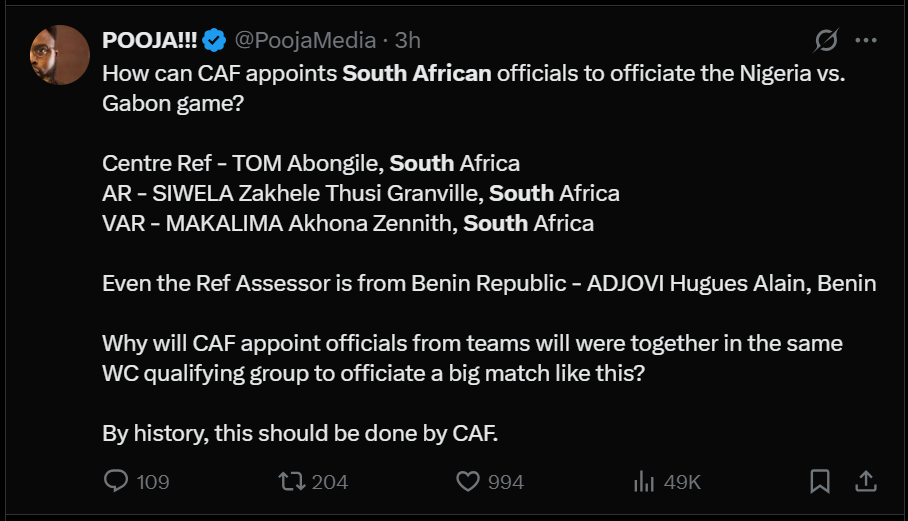Screen dimensions: 908x521
Task: Open the 3h timestamp link
Action: (407, 40)
